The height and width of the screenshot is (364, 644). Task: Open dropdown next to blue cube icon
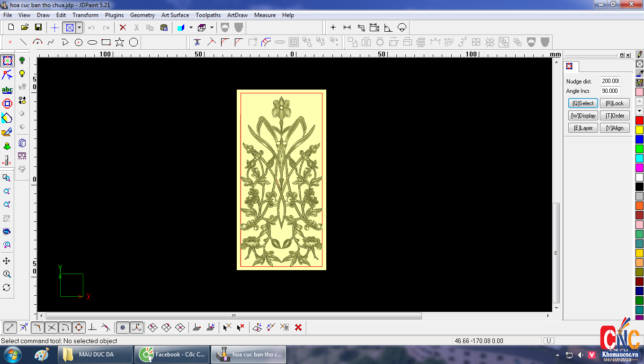191,27
